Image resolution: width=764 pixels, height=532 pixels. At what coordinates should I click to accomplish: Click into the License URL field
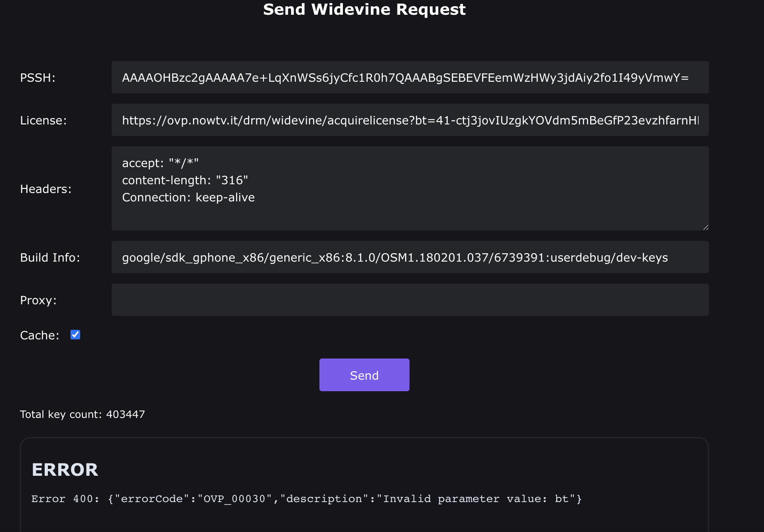point(410,120)
